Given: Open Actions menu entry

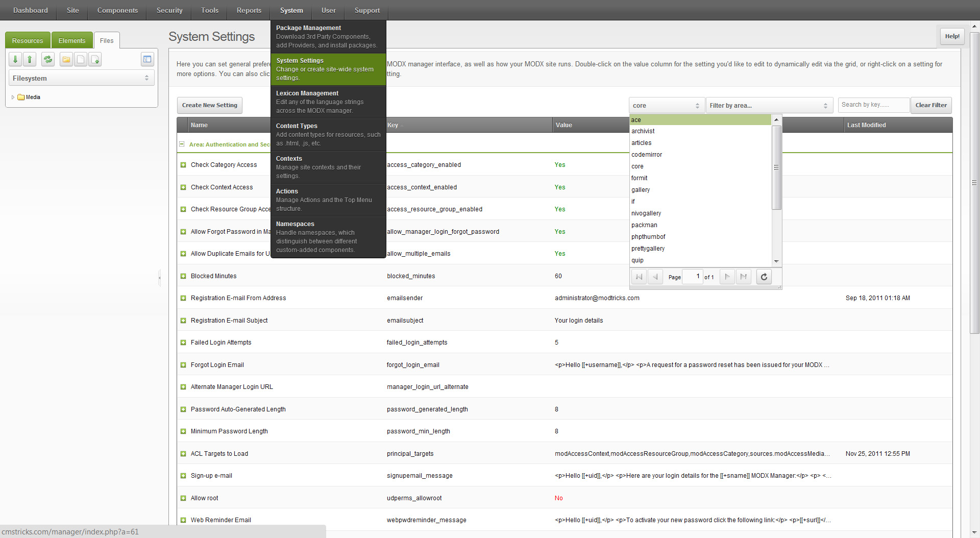Looking at the screenshot, I should [328, 200].
